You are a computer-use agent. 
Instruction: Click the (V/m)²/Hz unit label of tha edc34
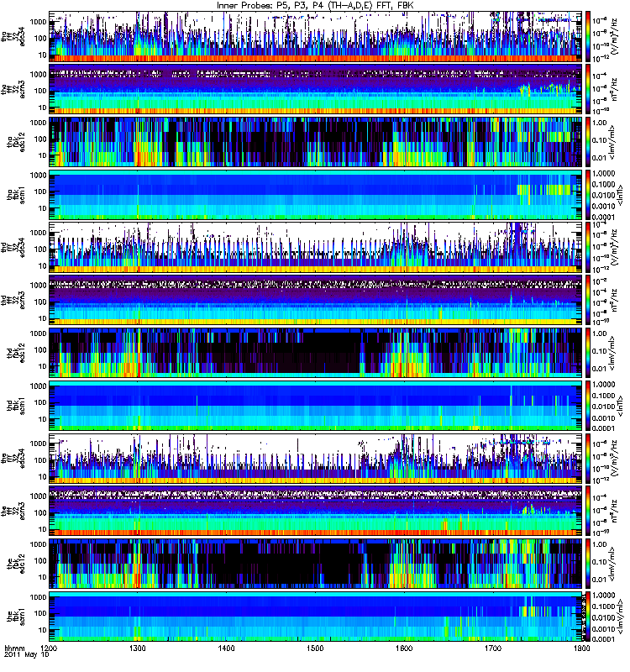pyautogui.click(x=614, y=37)
